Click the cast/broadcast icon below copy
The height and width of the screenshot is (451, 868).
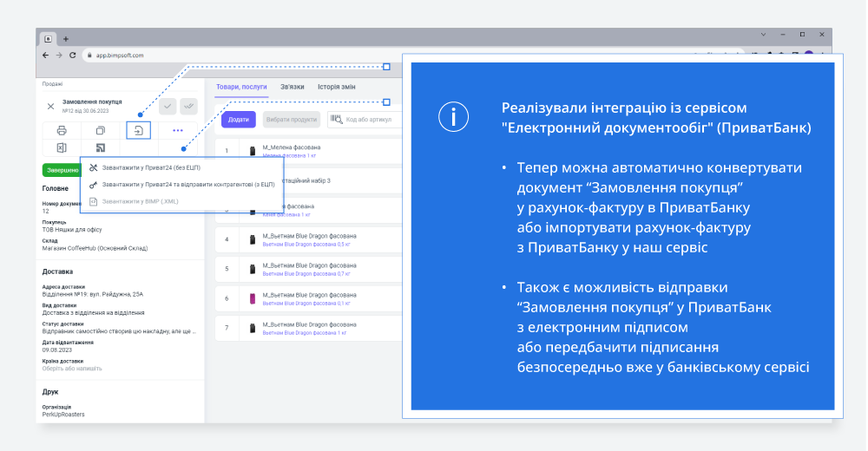[100, 148]
